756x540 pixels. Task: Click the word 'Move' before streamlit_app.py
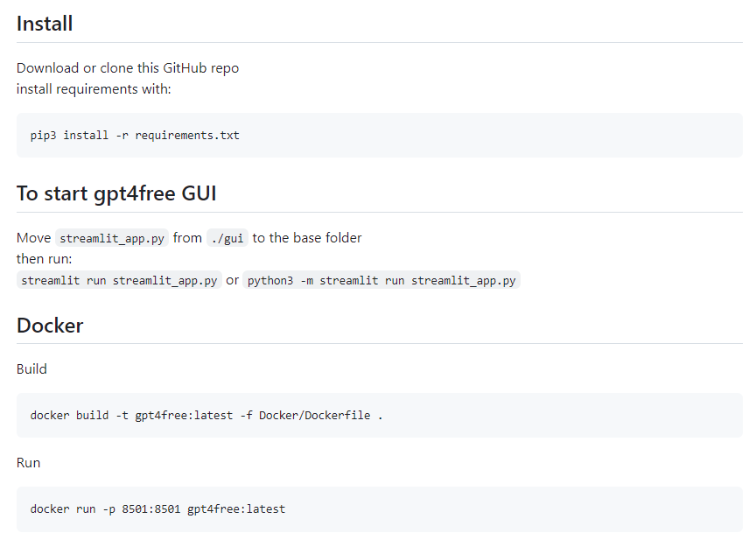point(34,238)
